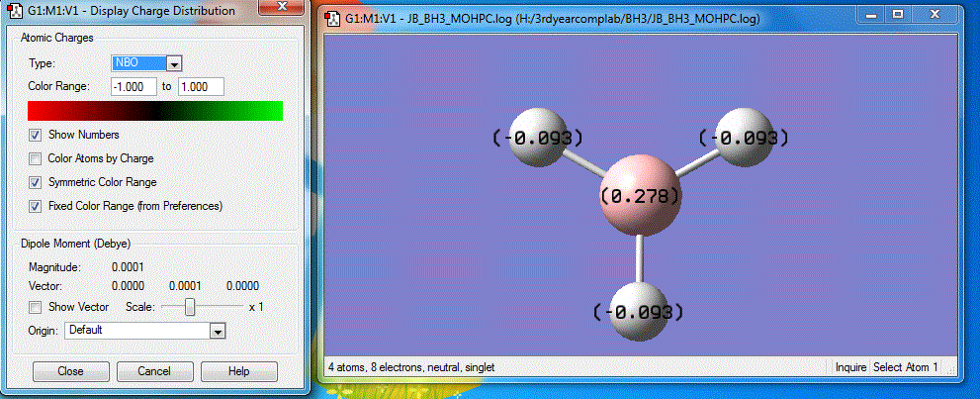Image resolution: width=980 pixels, height=399 pixels.
Task: Close the JB_BH3_MOHPC.log molecule window
Action: 935,14
